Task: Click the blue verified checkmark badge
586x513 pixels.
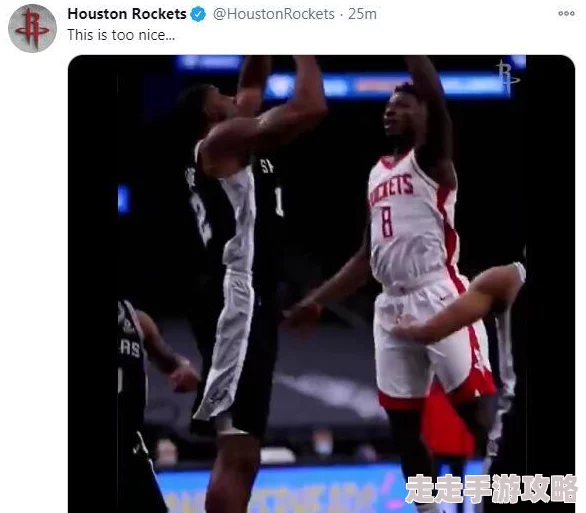Action: coord(198,14)
